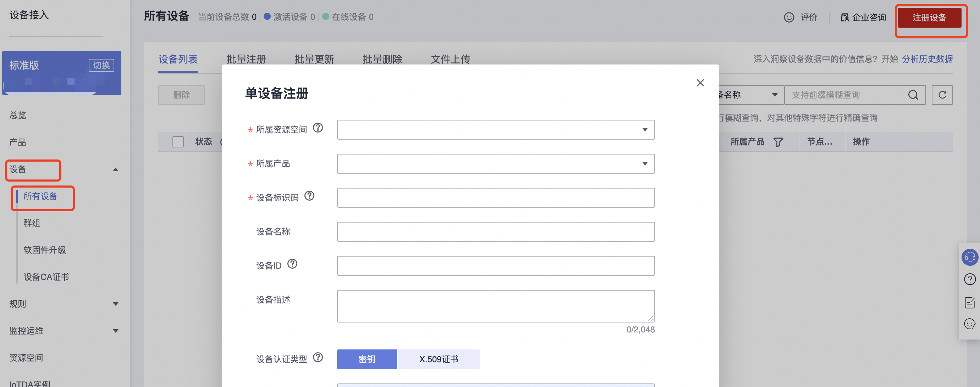Open 所属产品 dropdown
Screen dimensions: 980x387
495,163
